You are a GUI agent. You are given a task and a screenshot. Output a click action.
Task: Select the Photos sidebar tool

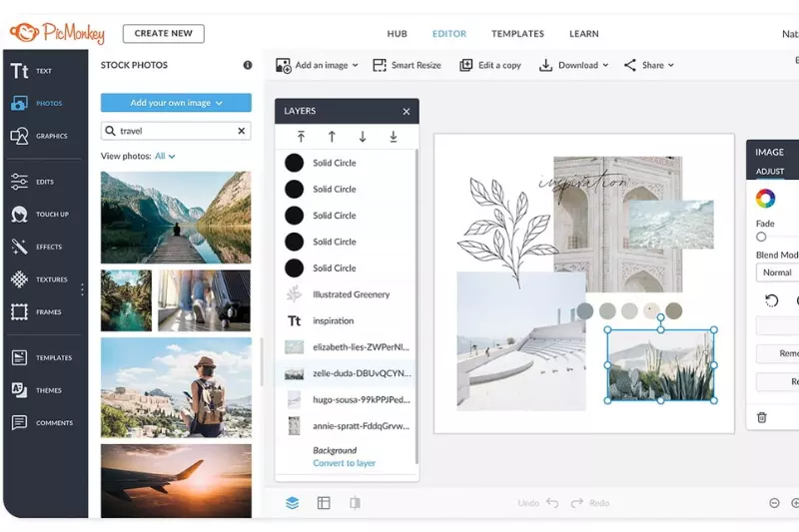tap(37, 103)
